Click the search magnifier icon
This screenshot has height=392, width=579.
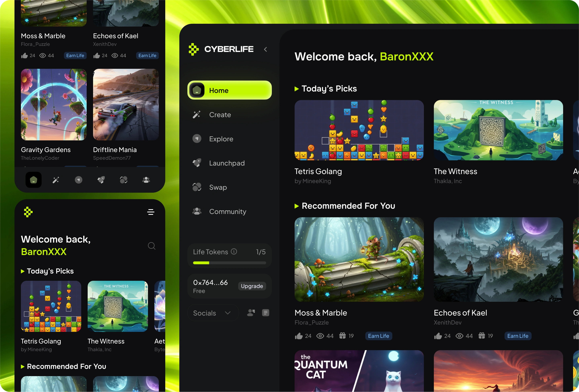(x=151, y=246)
